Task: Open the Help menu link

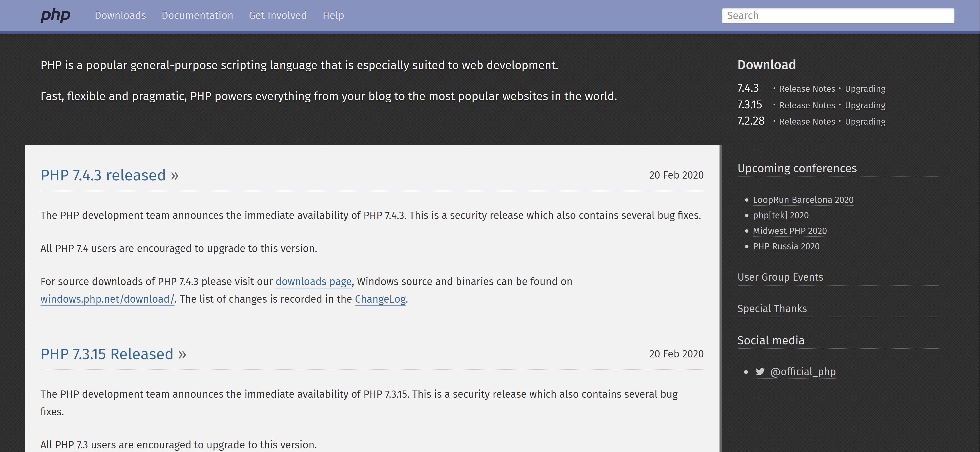Action: (333, 15)
